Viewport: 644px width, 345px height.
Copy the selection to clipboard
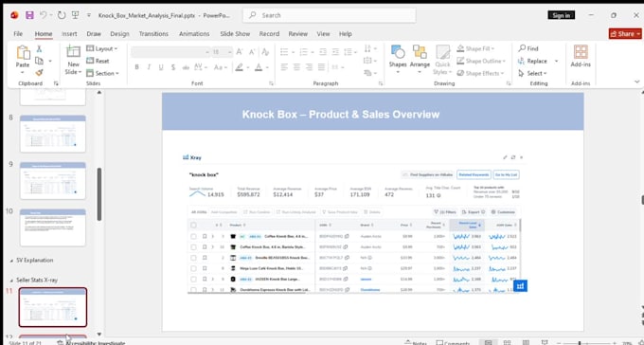click(39, 61)
